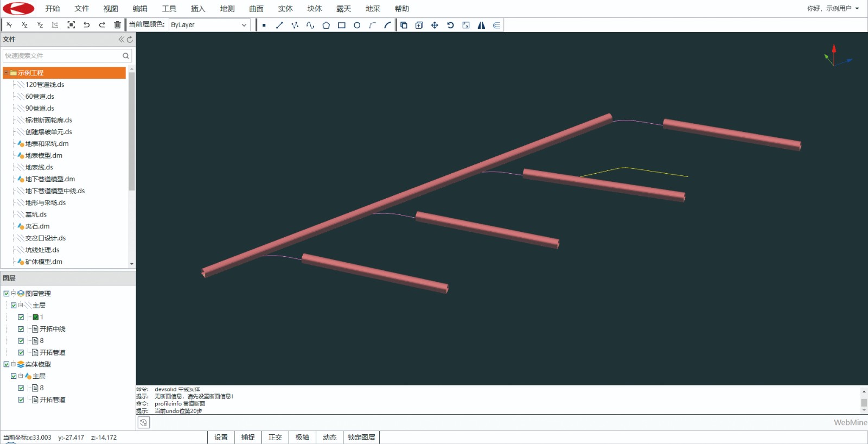The image size is (868, 444).
Task: Select the polyline tool
Action: (295, 25)
